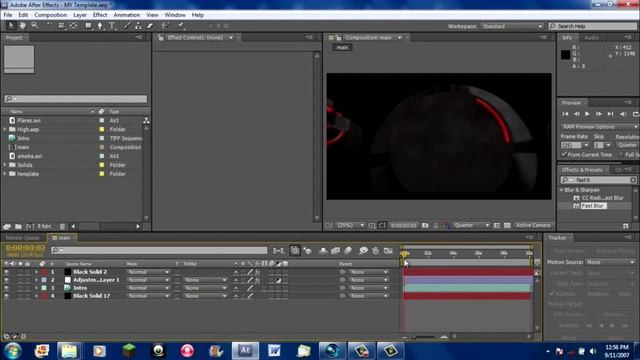The height and width of the screenshot is (360, 640).
Task: Select the Rectangle shape tool
Action: (88, 26)
